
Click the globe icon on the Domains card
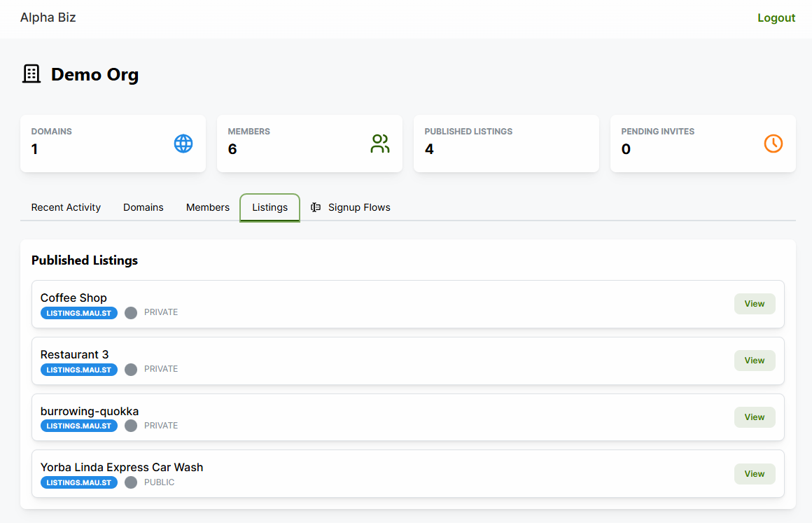click(x=183, y=144)
